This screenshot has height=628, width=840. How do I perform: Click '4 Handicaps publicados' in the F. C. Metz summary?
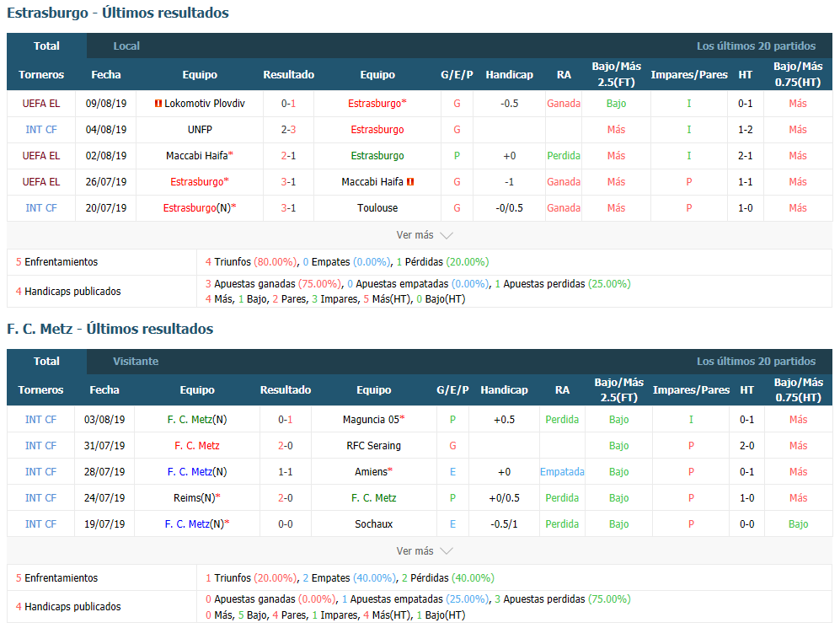pyautogui.click(x=68, y=607)
